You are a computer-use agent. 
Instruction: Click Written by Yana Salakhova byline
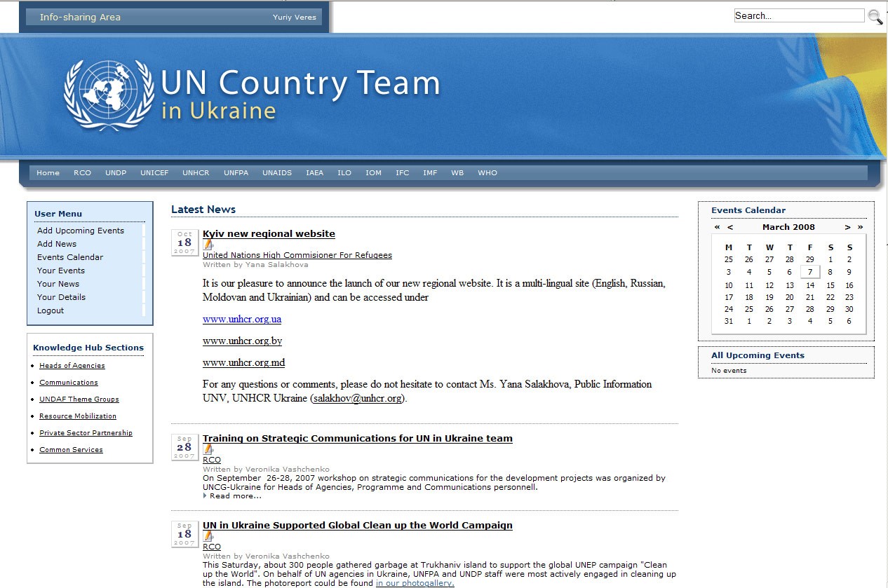(255, 265)
